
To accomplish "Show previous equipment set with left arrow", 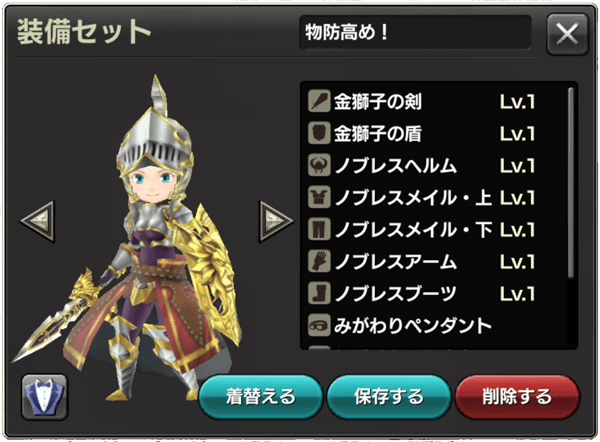I will point(38,221).
